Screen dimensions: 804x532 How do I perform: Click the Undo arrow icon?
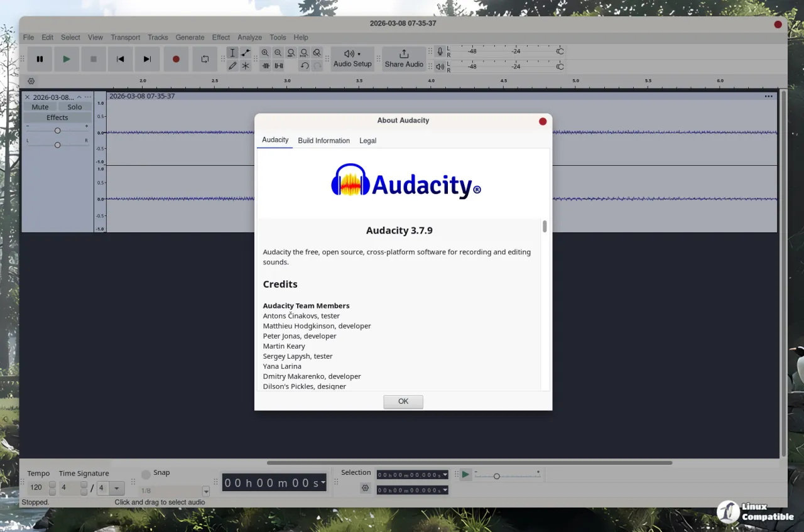click(305, 65)
